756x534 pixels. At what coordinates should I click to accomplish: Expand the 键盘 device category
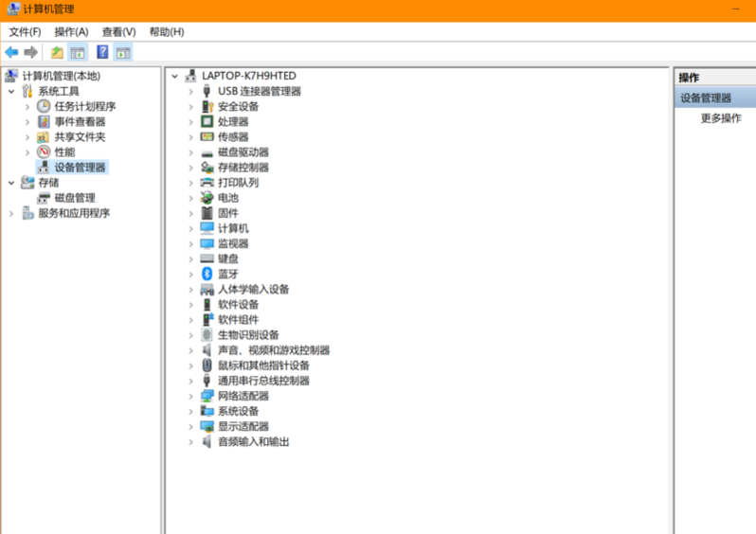190,258
